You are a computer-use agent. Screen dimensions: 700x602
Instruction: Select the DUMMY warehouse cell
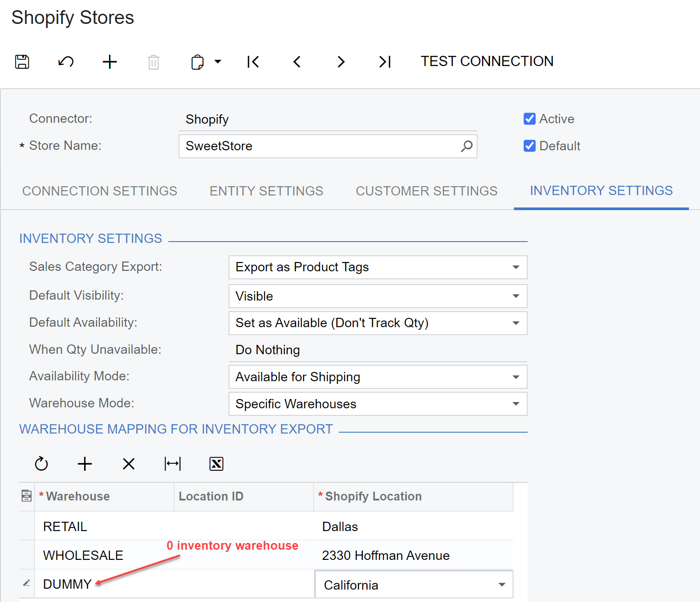pyautogui.click(x=105, y=584)
